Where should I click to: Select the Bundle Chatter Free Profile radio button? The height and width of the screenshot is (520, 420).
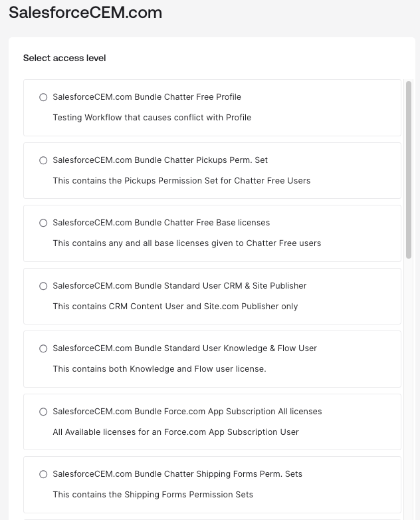(x=43, y=97)
